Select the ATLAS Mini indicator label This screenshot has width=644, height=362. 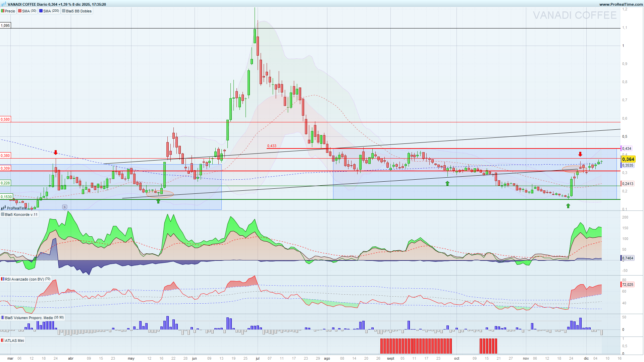[14, 341]
